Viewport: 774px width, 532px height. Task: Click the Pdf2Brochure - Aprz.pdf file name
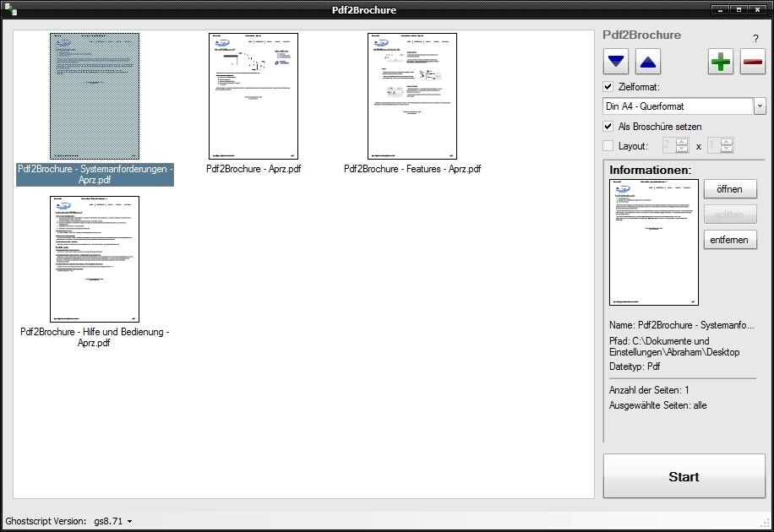click(253, 169)
